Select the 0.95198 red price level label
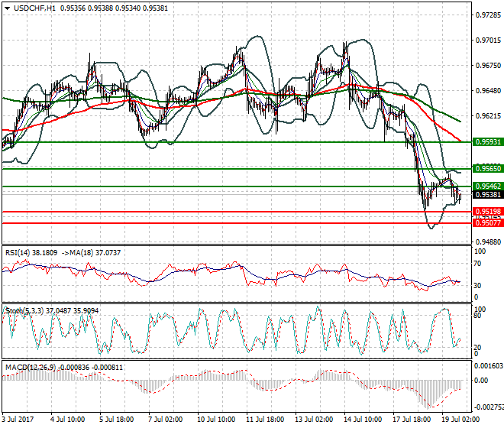The image size is (504, 428). (x=488, y=212)
